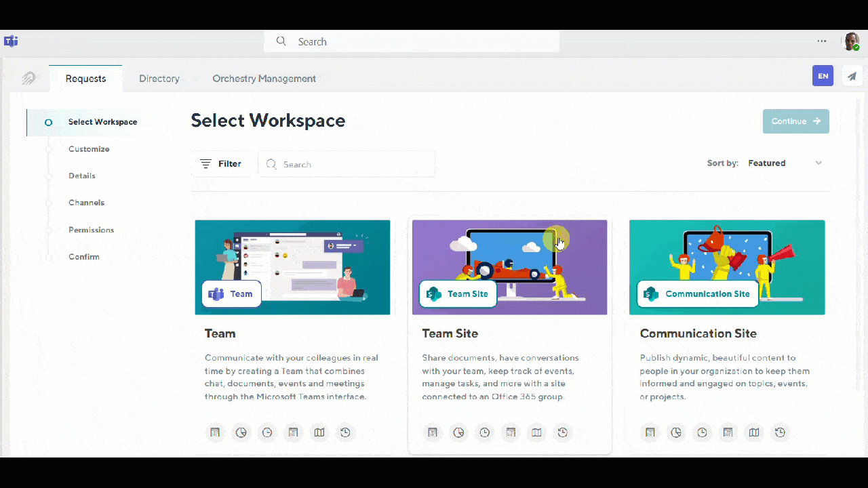868x488 pixels.
Task: Click the pie chart icon on Team card
Action: click(x=241, y=432)
